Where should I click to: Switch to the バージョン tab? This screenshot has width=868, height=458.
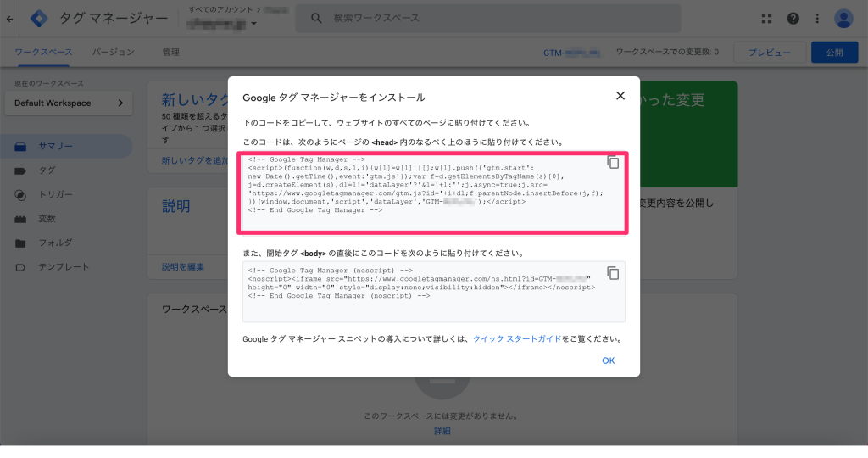[113, 52]
